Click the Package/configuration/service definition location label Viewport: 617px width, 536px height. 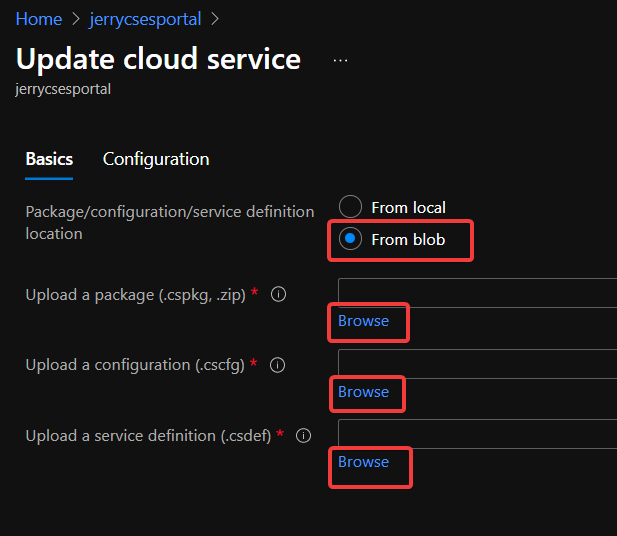click(x=169, y=222)
